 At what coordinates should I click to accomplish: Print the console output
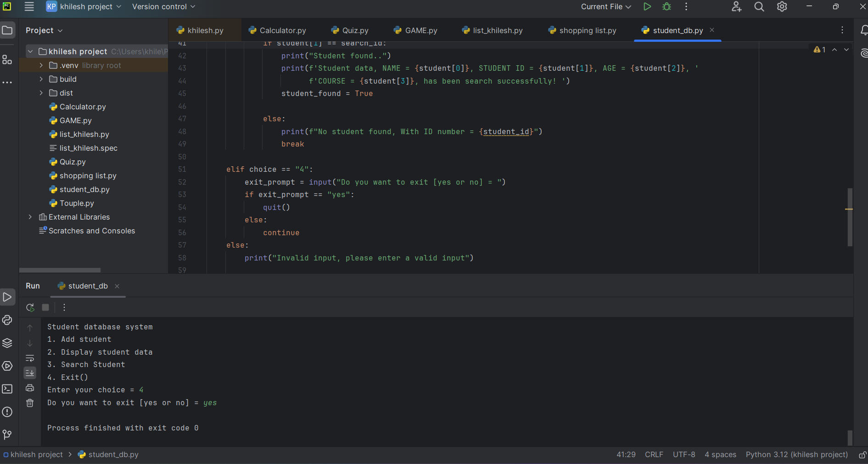point(30,388)
